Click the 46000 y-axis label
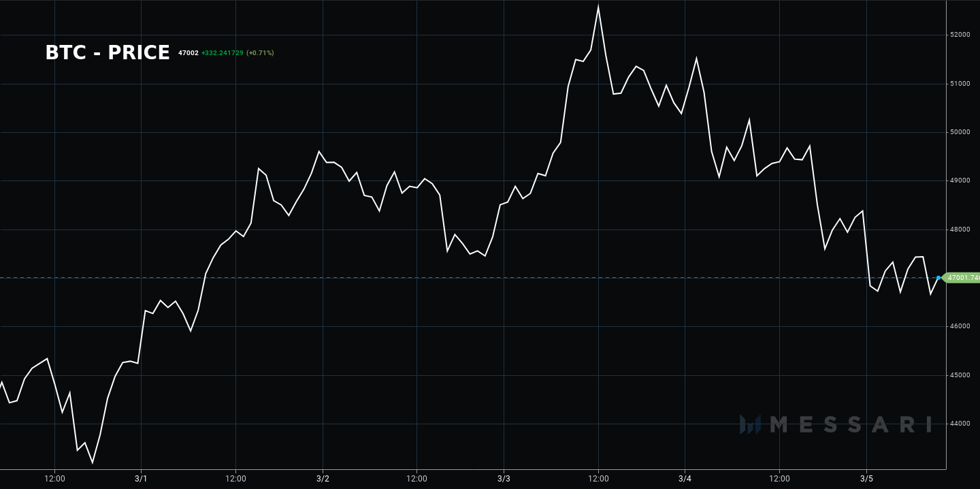 coord(960,326)
